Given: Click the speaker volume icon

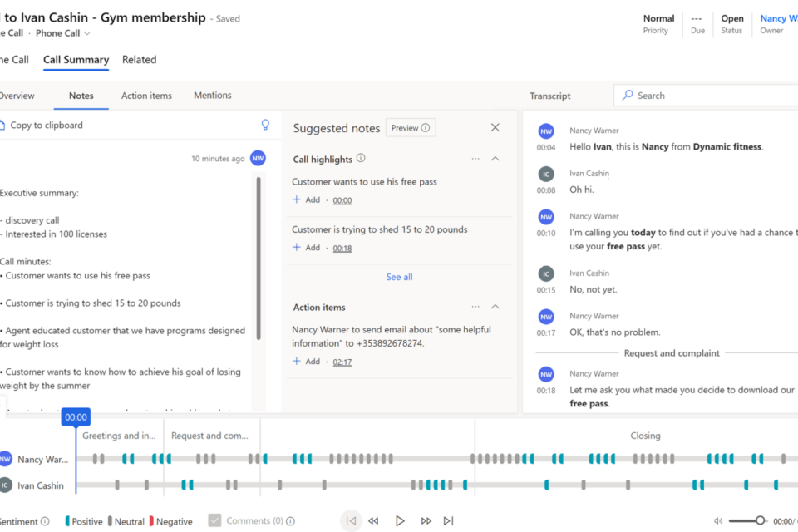Looking at the screenshot, I should [718, 521].
